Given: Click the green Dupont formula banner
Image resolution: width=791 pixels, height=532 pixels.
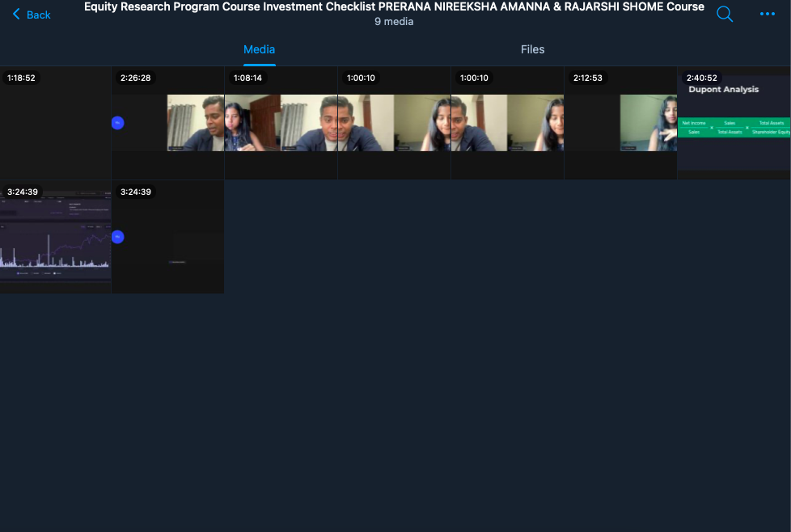Looking at the screenshot, I should coord(734,127).
